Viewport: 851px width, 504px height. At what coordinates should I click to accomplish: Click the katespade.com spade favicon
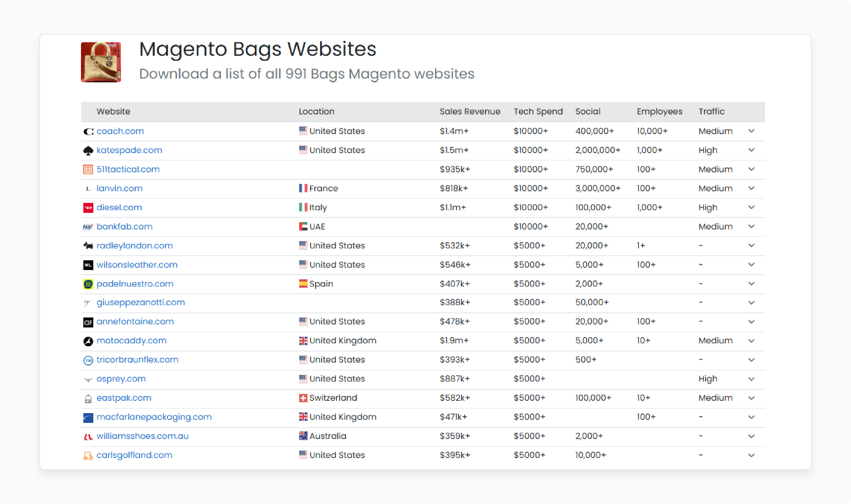coord(88,150)
